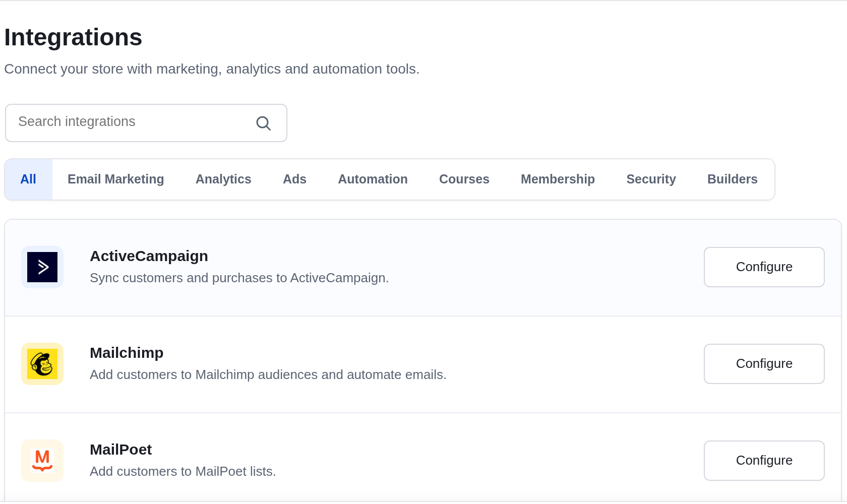Click the Integrations page heading
The image size is (847, 504).
tap(74, 37)
